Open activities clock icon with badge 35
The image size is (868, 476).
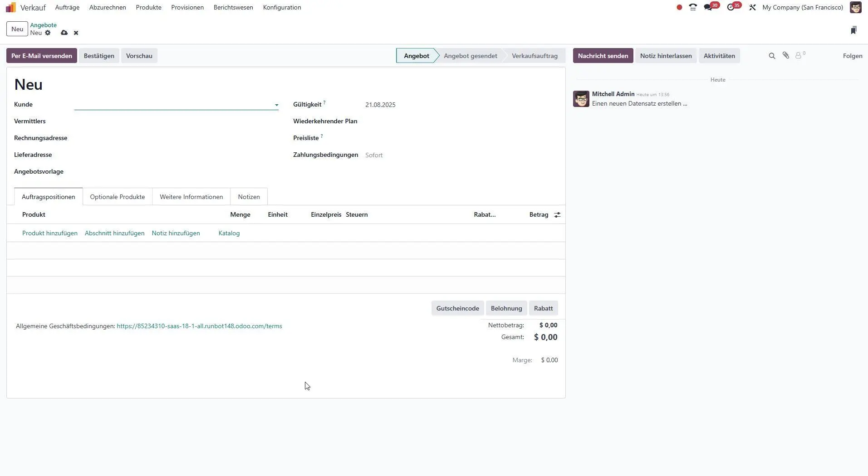tap(731, 7)
